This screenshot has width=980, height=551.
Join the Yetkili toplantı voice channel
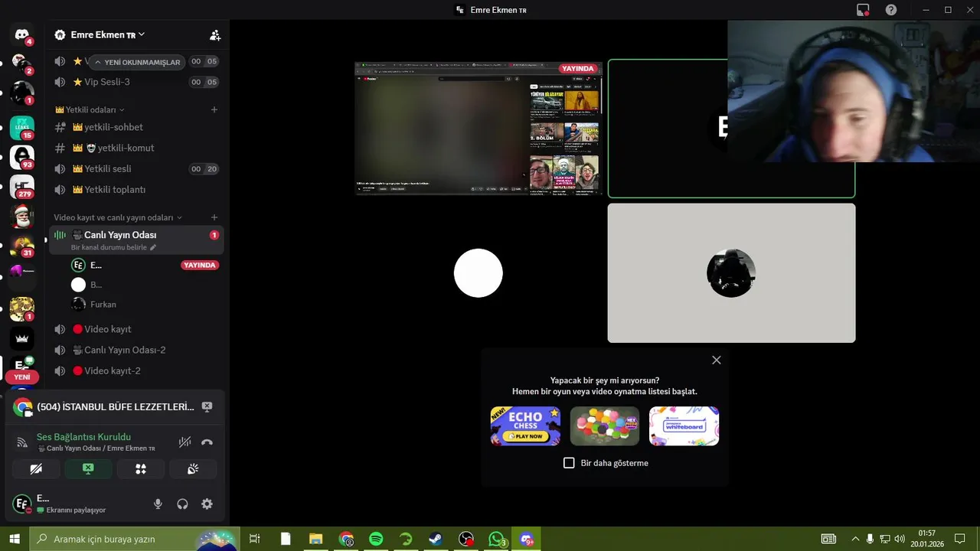pos(136,190)
